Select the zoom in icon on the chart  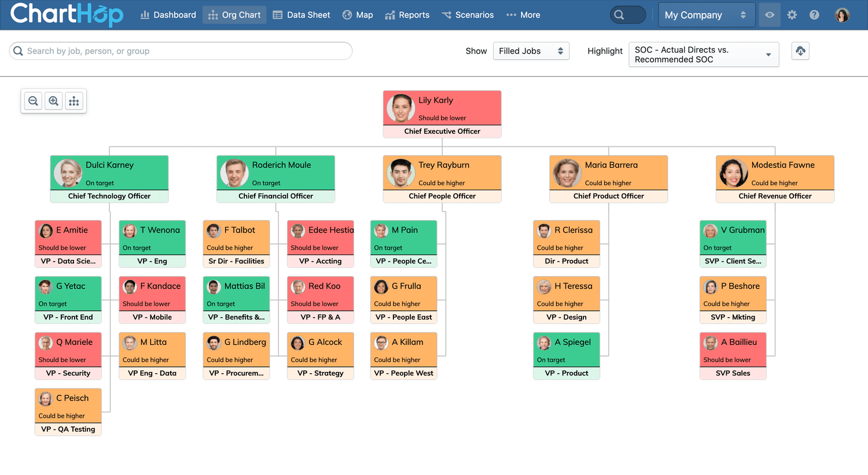53,101
